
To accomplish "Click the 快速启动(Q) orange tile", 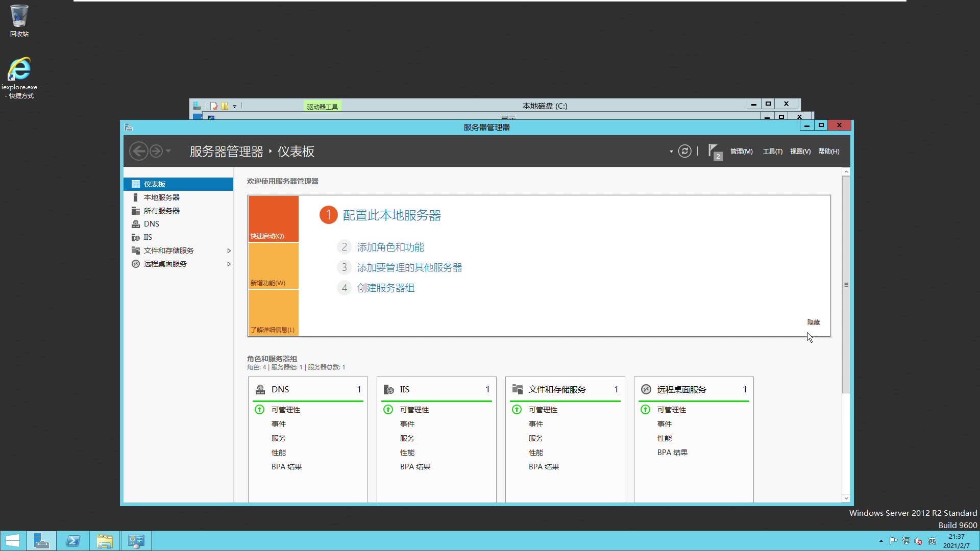I will point(274,219).
